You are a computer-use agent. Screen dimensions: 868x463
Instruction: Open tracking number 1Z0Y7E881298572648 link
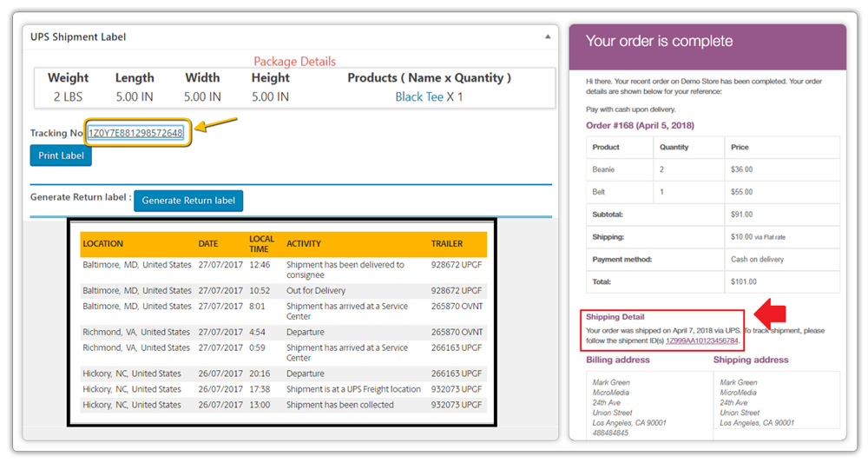(x=135, y=133)
